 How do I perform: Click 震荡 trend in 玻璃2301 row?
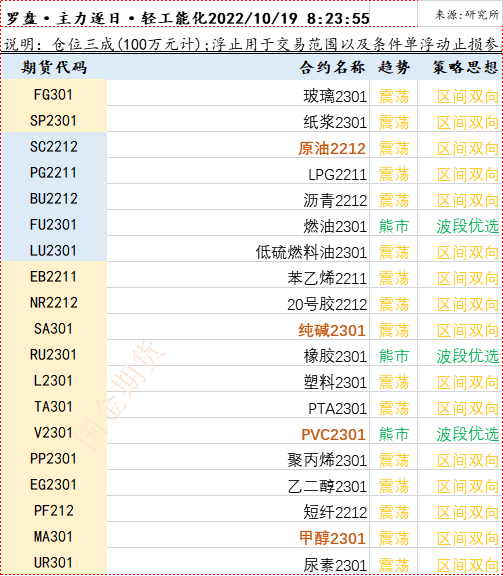[394, 97]
